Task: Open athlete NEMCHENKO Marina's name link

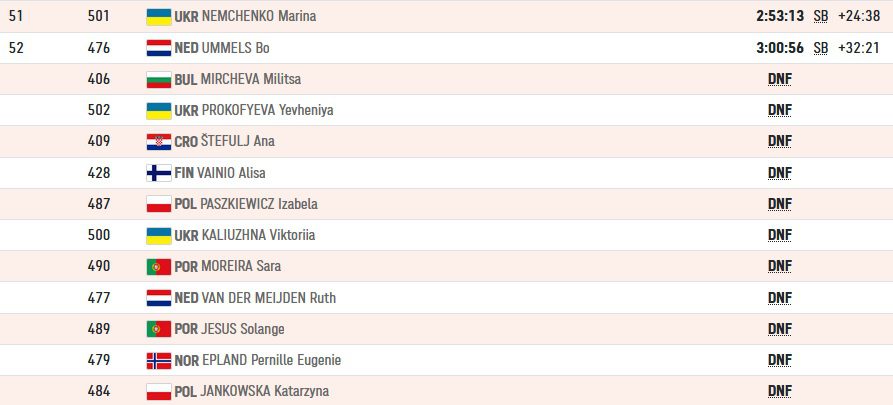Action: (x=259, y=16)
